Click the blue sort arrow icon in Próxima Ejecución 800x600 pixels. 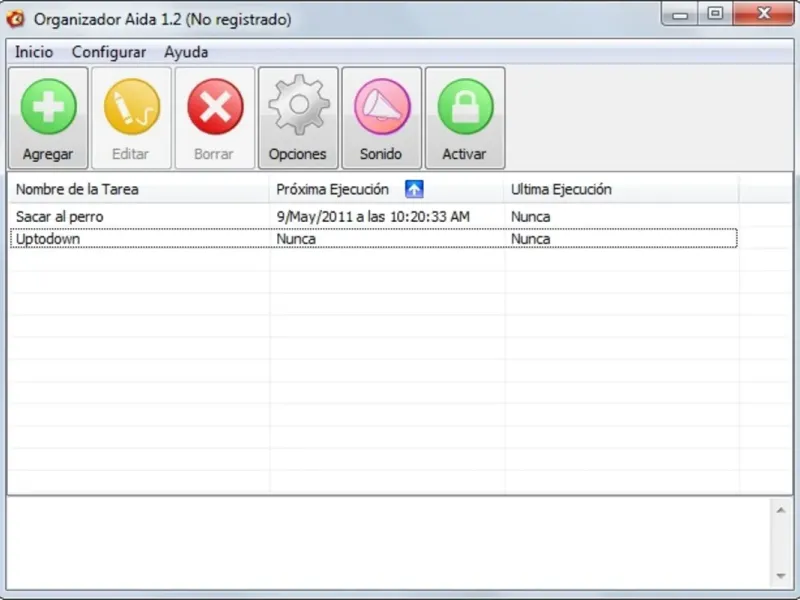(x=414, y=189)
